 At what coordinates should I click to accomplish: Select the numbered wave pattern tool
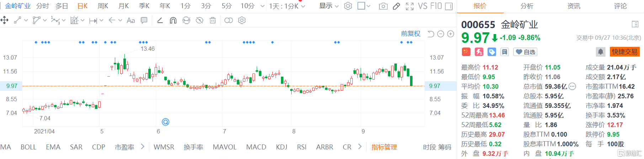[x=55, y=21]
